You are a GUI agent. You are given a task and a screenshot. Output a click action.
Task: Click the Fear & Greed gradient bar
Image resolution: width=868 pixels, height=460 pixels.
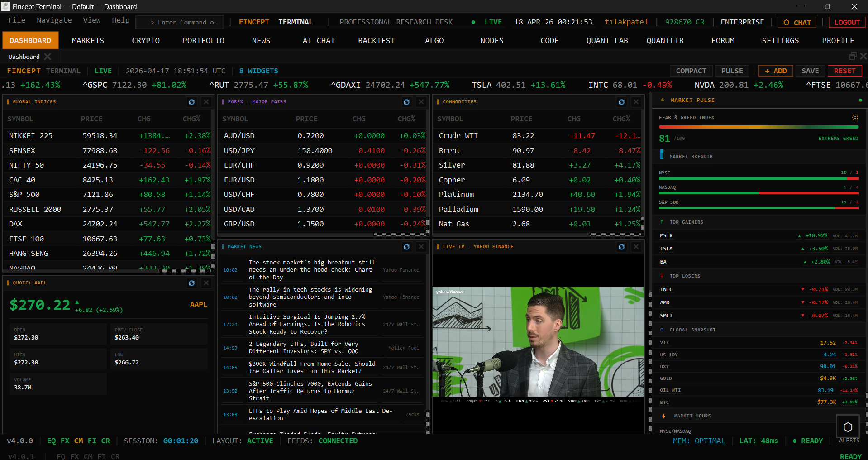758,127
